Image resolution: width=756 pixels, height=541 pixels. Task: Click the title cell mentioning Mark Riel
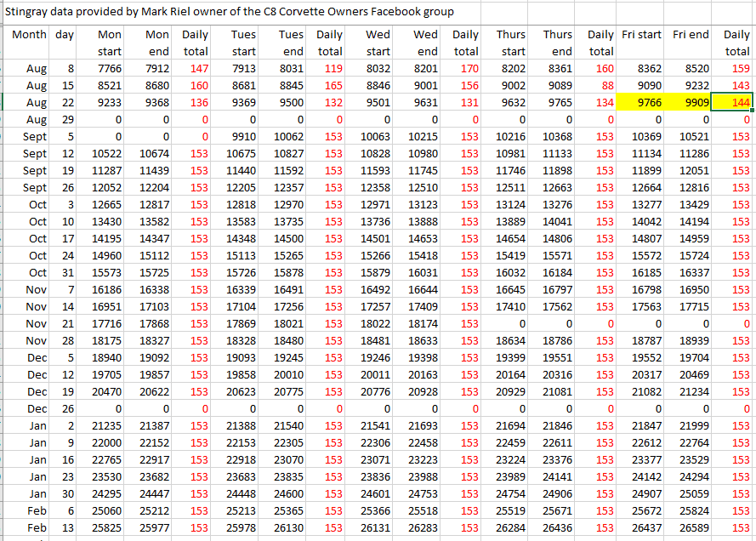pyautogui.click(x=230, y=12)
